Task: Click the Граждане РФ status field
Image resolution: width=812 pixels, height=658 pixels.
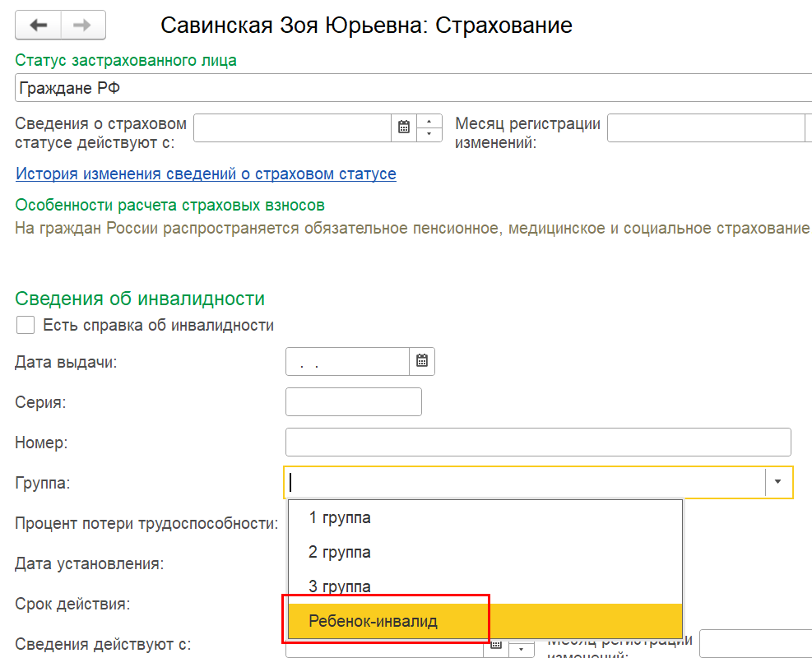Action: [x=411, y=88]
